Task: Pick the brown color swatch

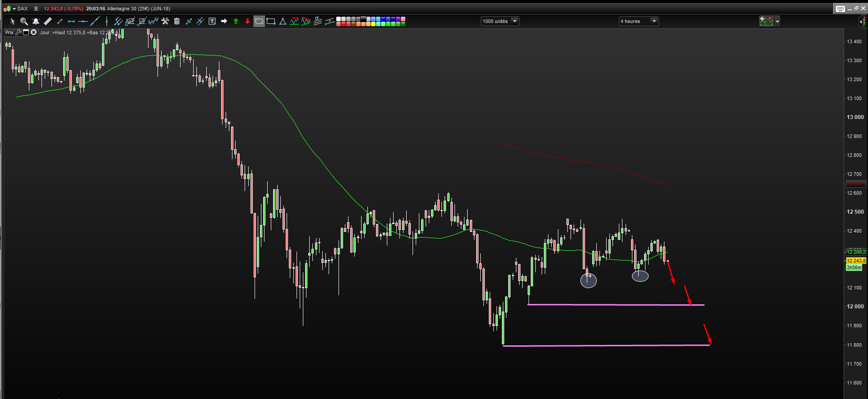Action: tap(353, 24)
